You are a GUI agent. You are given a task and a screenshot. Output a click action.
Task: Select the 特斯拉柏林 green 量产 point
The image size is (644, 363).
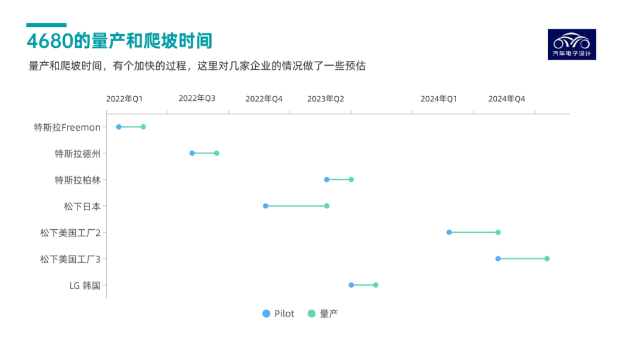pyautogui.click(x=351, y=180)
